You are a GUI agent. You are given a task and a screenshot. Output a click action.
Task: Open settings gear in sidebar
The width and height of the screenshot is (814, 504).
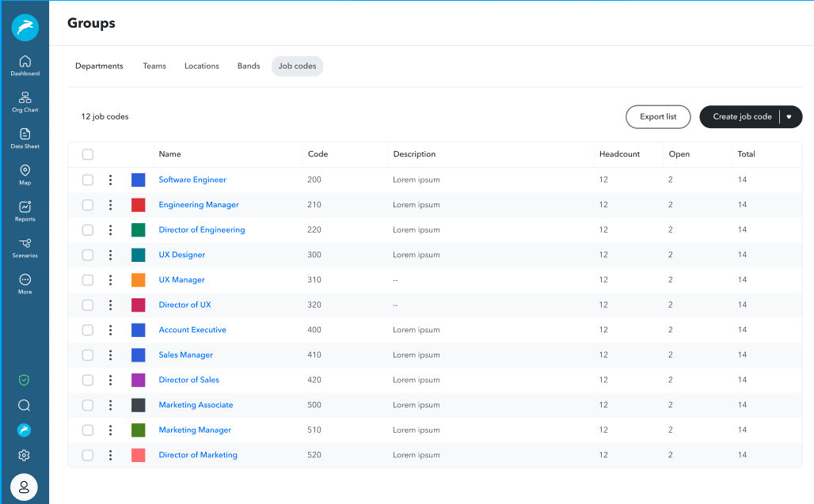click(25, 456)
